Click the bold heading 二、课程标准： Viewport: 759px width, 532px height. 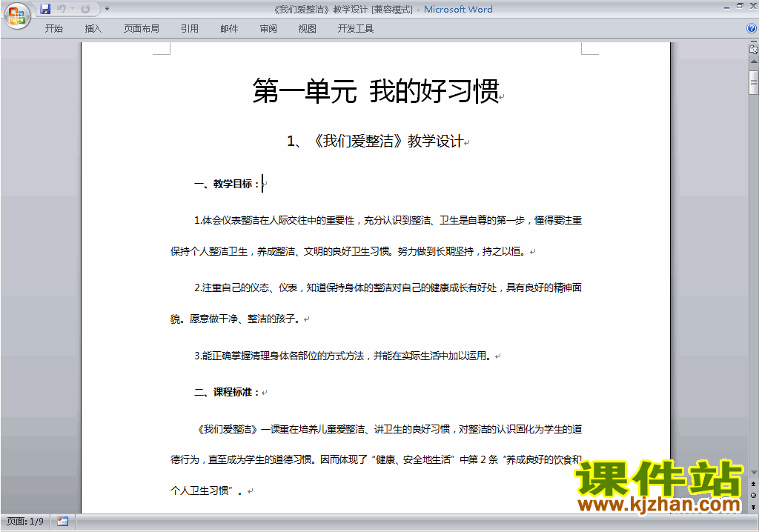(227, 392)
